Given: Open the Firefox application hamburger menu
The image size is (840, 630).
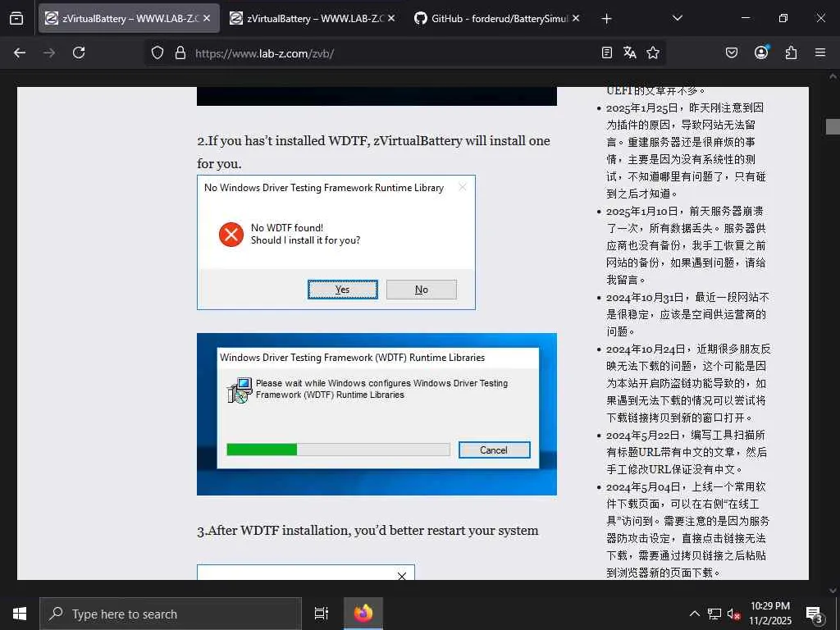Looking at the screenshot, I should [x=820, y=52].
